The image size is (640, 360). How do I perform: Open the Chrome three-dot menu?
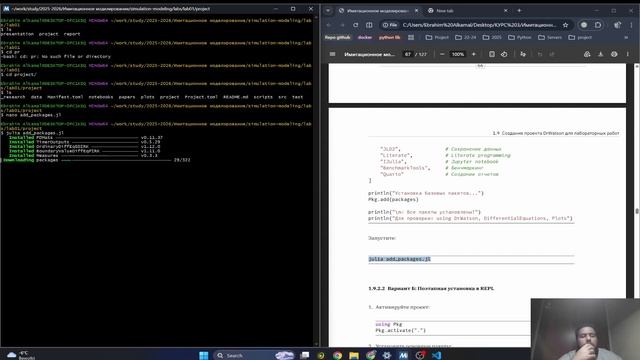(631, 25)
